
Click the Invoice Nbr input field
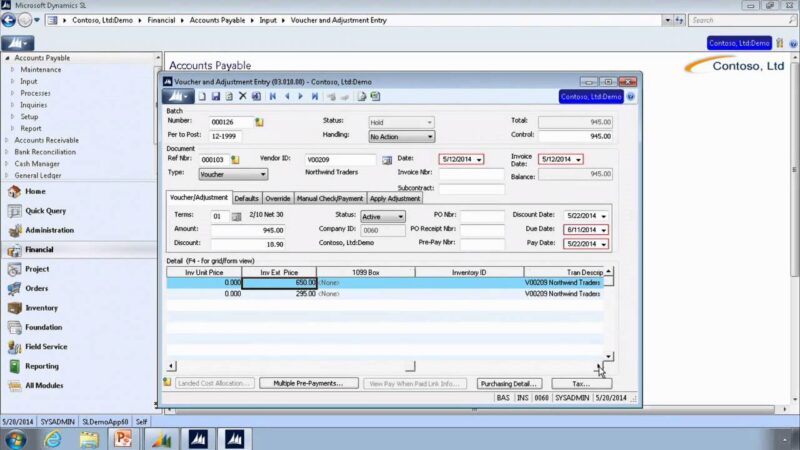pos(471,173)
